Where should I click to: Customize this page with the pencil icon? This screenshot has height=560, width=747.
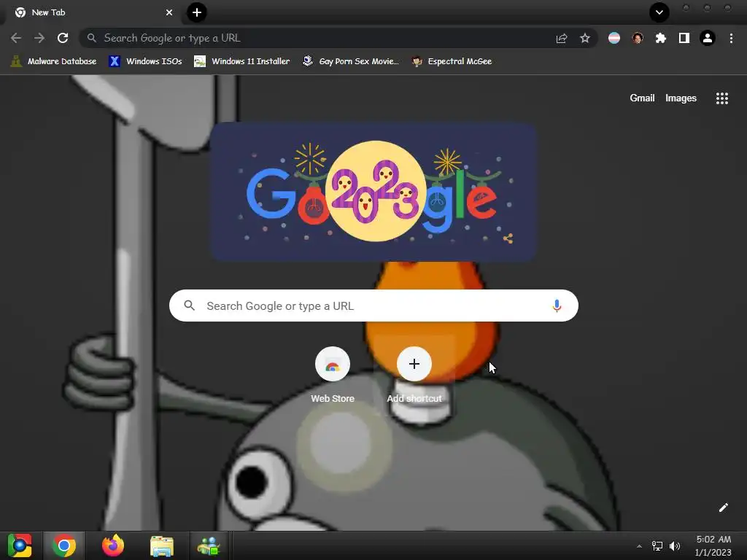(723, 507)
